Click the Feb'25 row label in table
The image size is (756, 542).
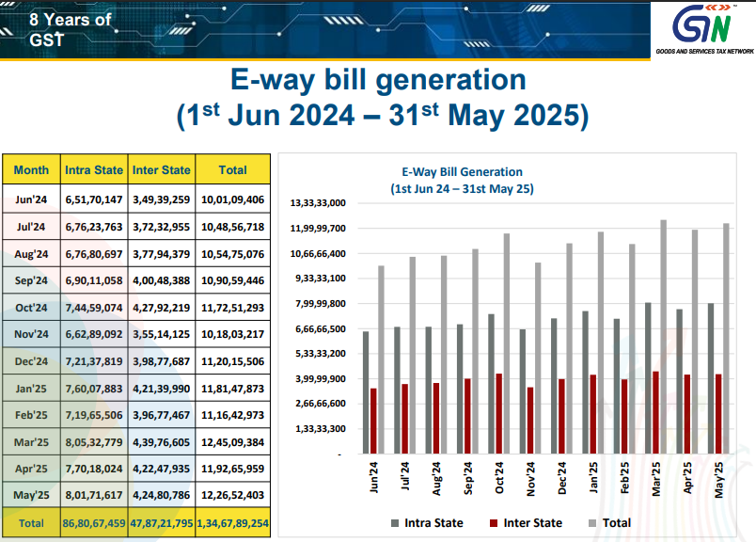[31, 415]
